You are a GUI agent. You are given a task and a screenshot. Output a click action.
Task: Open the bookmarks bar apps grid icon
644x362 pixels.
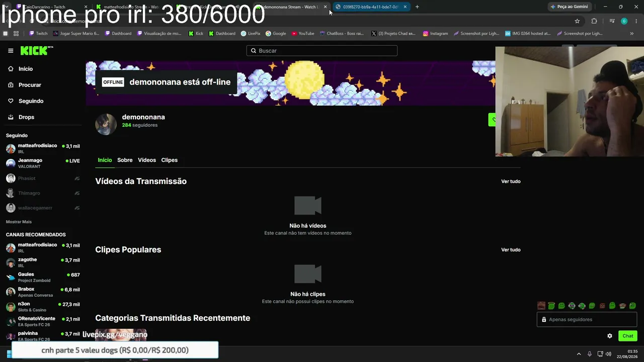(16, 34)
